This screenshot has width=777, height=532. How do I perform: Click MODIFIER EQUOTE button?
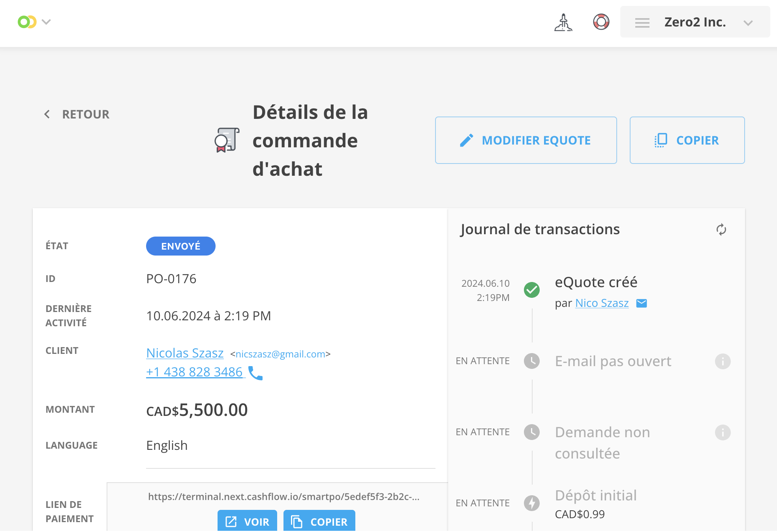[526, 140]
